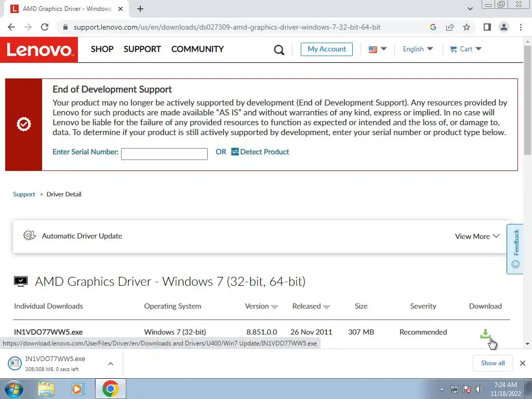The width and height of the screenshot is (532, 399).
Task: Open options arrow for downloaded IN1VDO77WW5.exe
Action: (111, 364)
